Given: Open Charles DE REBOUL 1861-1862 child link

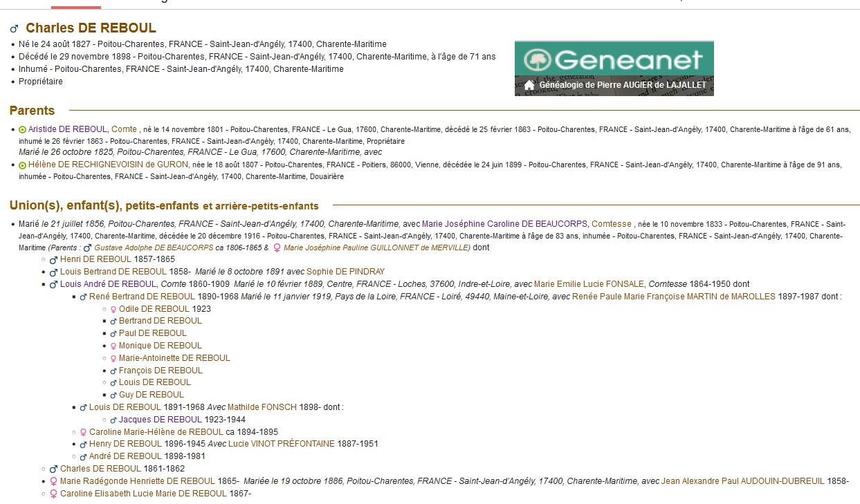Looking at the screenshot, I should pyautogui.click(x=100, y=469).
